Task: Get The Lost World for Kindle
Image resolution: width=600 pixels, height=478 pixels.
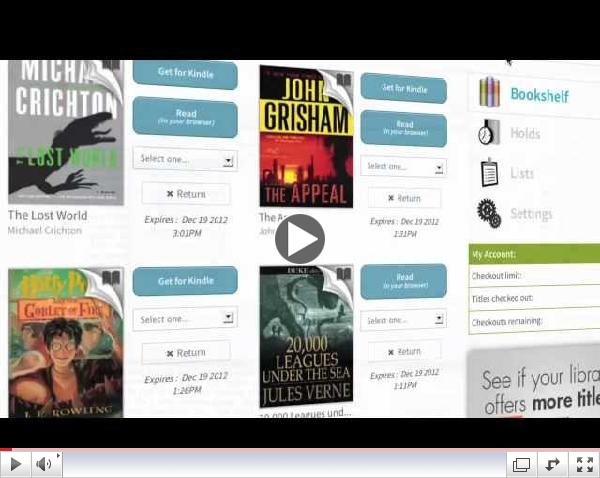Action: click(185, 73)
